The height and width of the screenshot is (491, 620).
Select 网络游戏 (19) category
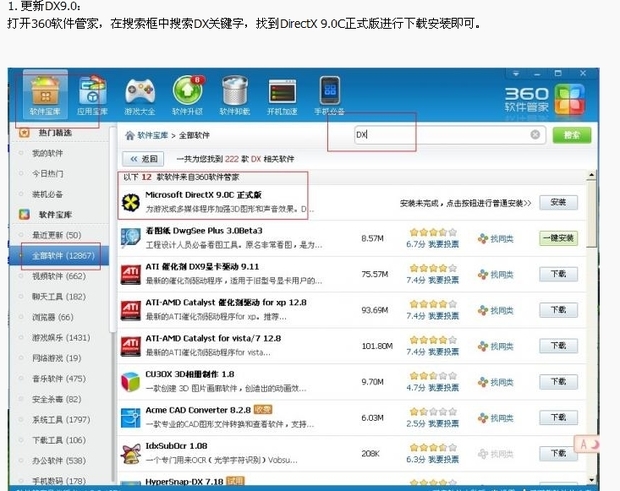click(x=57, y=358)
